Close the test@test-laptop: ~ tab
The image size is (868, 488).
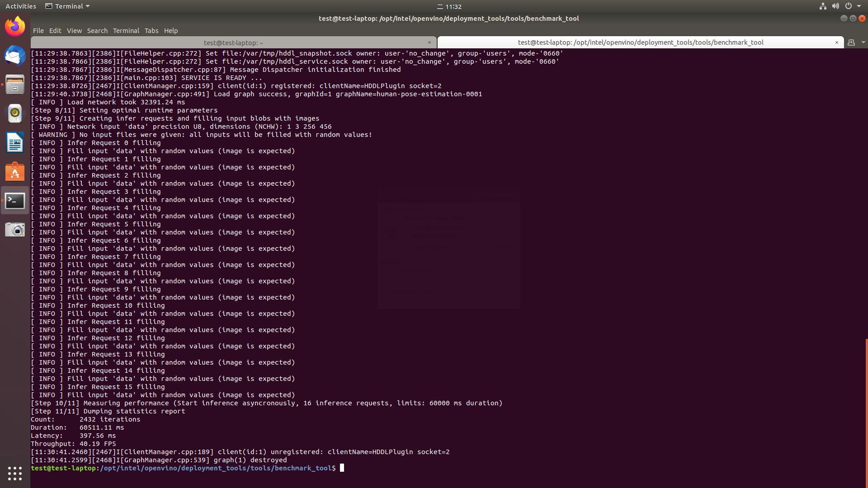[x=429, y=42]
